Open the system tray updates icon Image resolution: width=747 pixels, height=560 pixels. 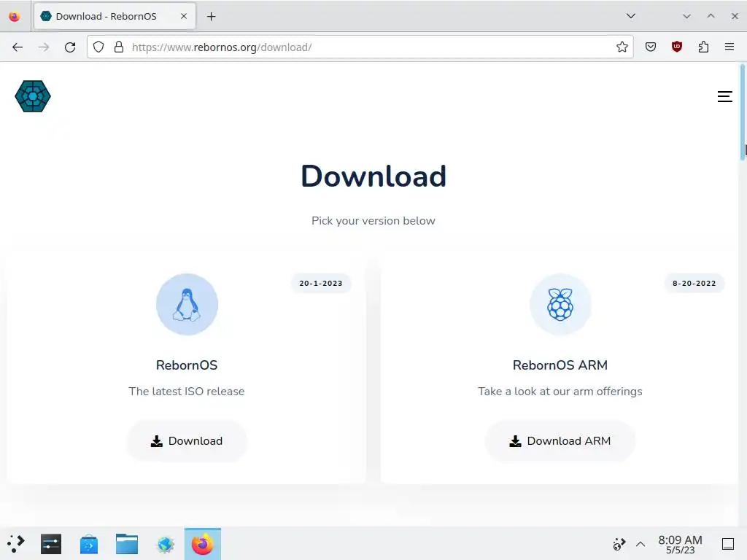coord(619,543)
